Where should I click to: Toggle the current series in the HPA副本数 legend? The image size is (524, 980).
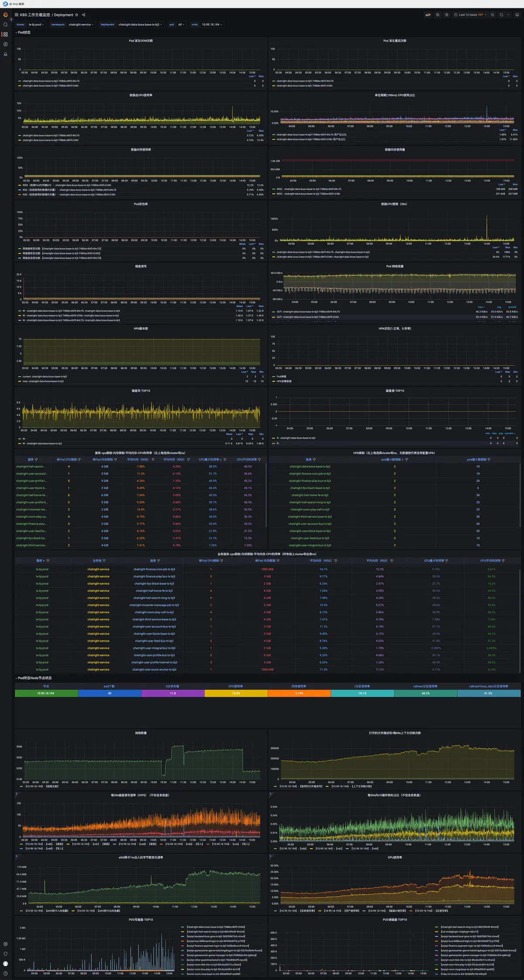[45, 377]
